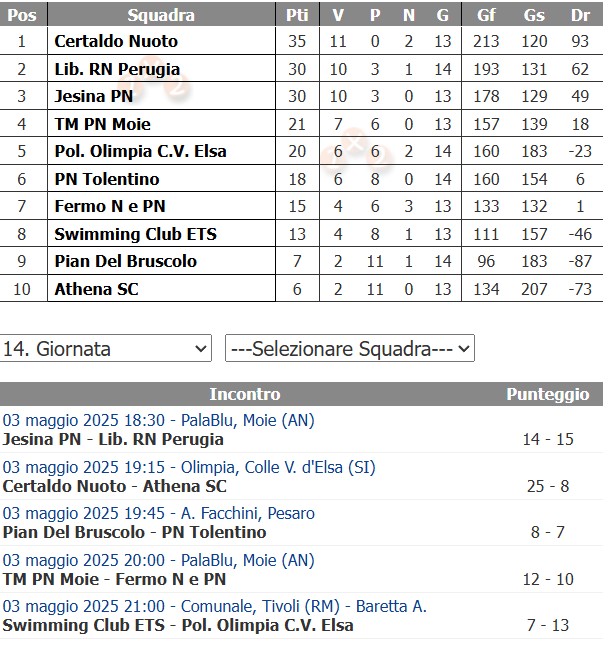Select Swimming Club ETS in standings
The width and height of the screenshot is (611, 645).
click(135, 234)
